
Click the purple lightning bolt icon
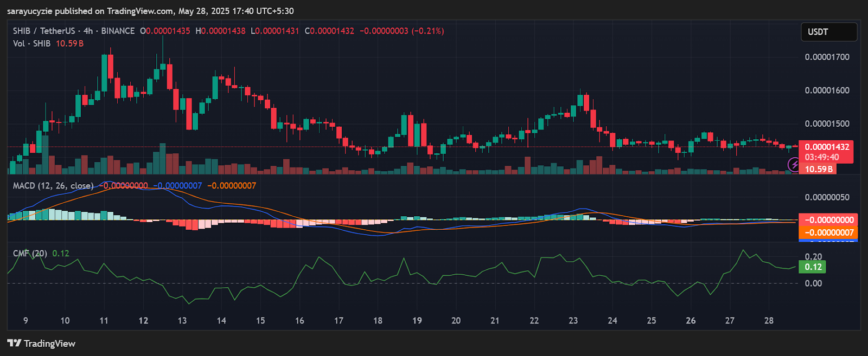[794, 164]
